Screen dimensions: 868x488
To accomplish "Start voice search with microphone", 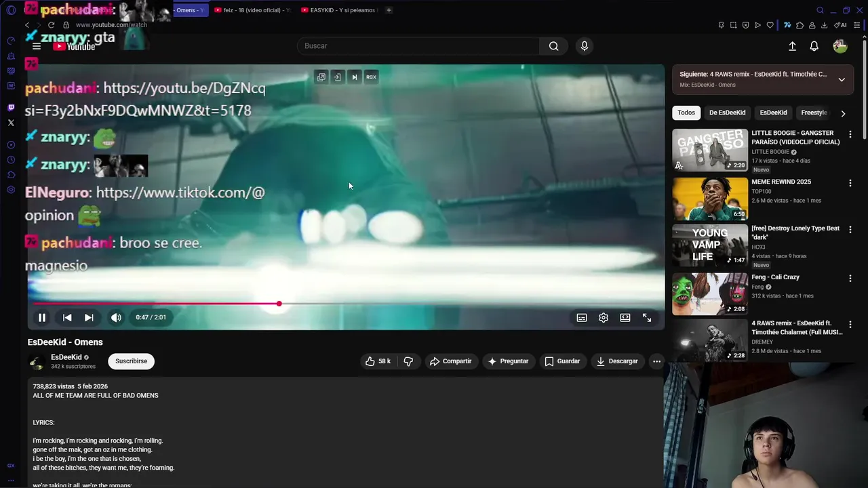I will pos(585,46).
